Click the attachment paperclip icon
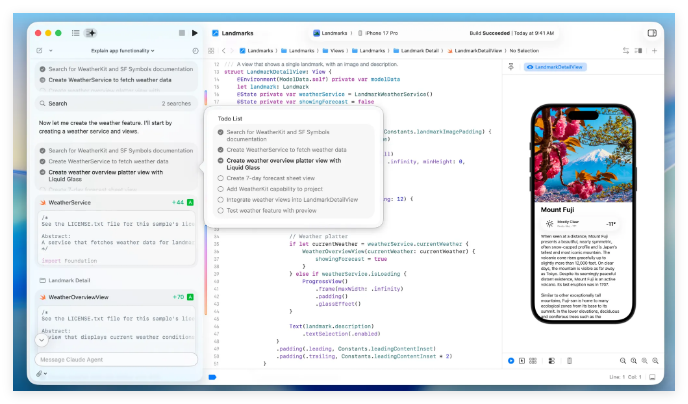 click(40, 374)
